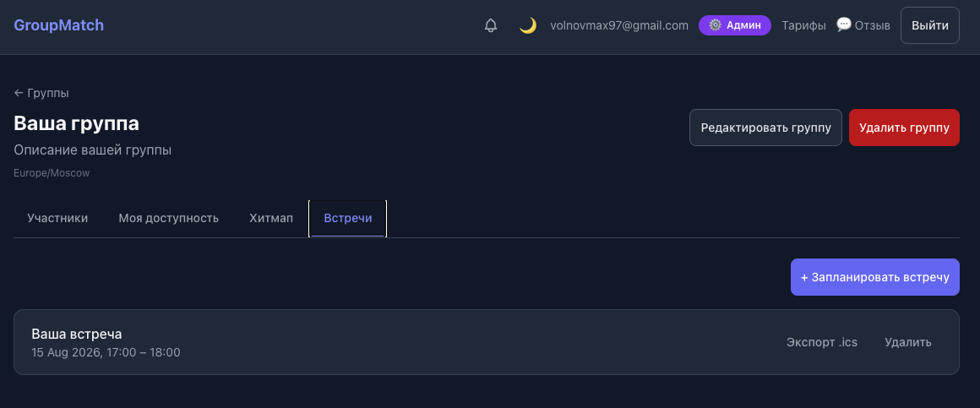Click the red Удалить группу button
The height and width of the screenshot is (408, 980).
click(904, 128)
